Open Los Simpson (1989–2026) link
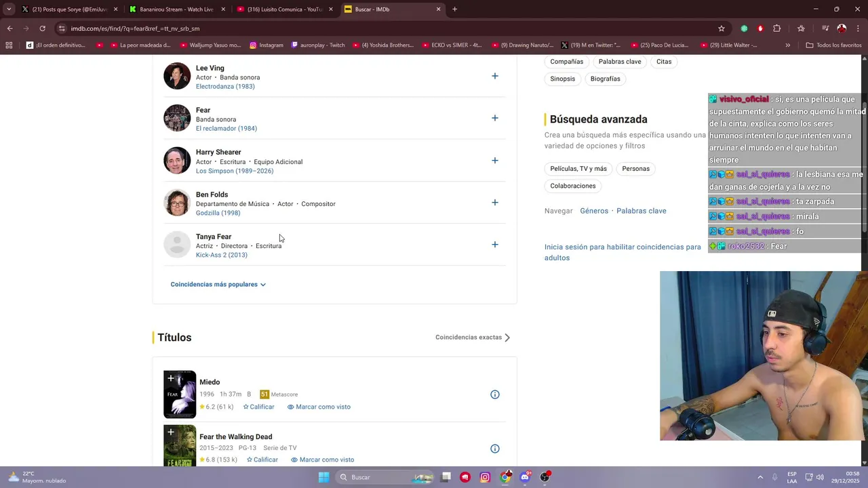Image resolution: width=868 pixels, height=488 pixels. click(235, 171)
